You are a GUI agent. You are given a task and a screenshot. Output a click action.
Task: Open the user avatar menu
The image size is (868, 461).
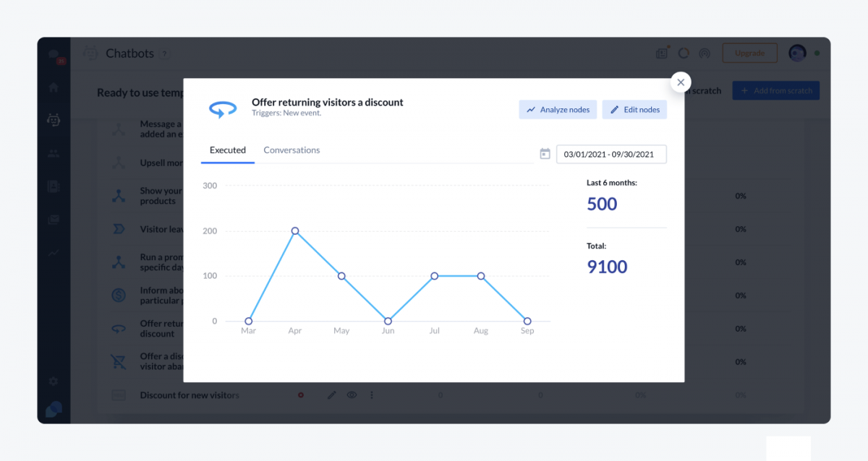click(797, 53)
